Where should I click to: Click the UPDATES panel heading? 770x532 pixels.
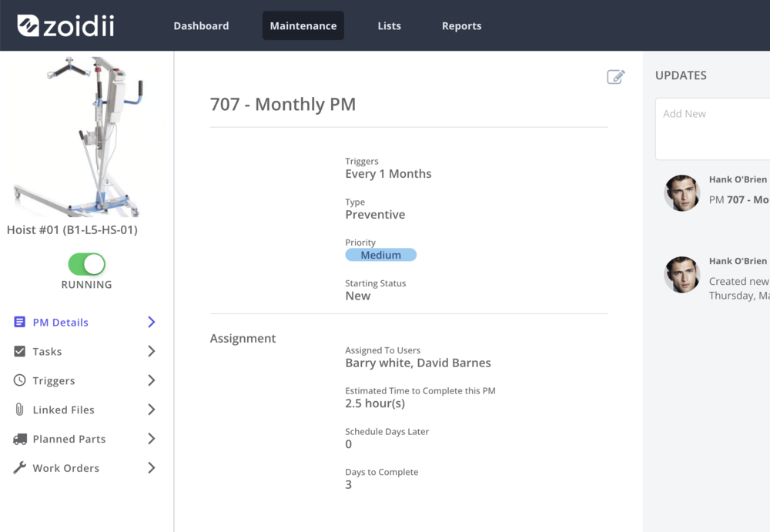pyautogui.click(x=681, y=75)
